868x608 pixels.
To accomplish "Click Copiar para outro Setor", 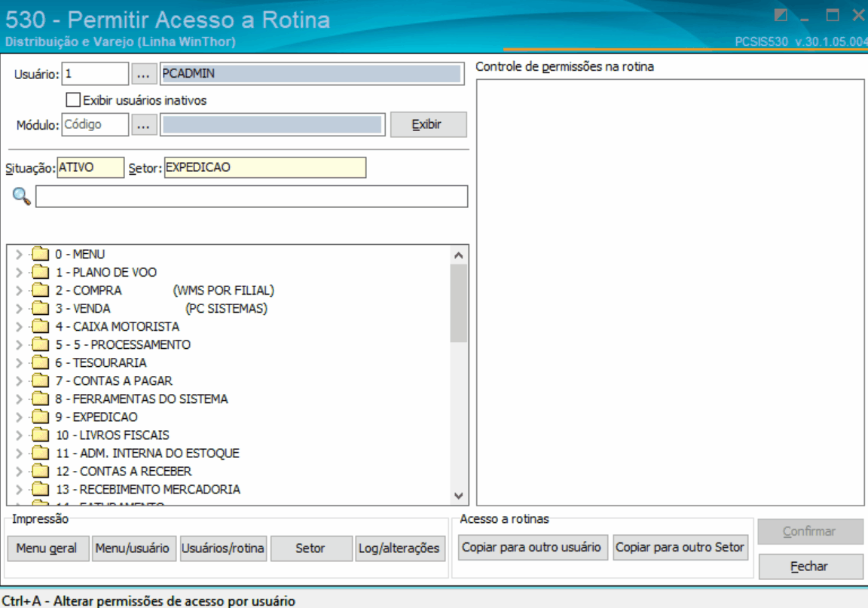I will [x=680, y=547].
